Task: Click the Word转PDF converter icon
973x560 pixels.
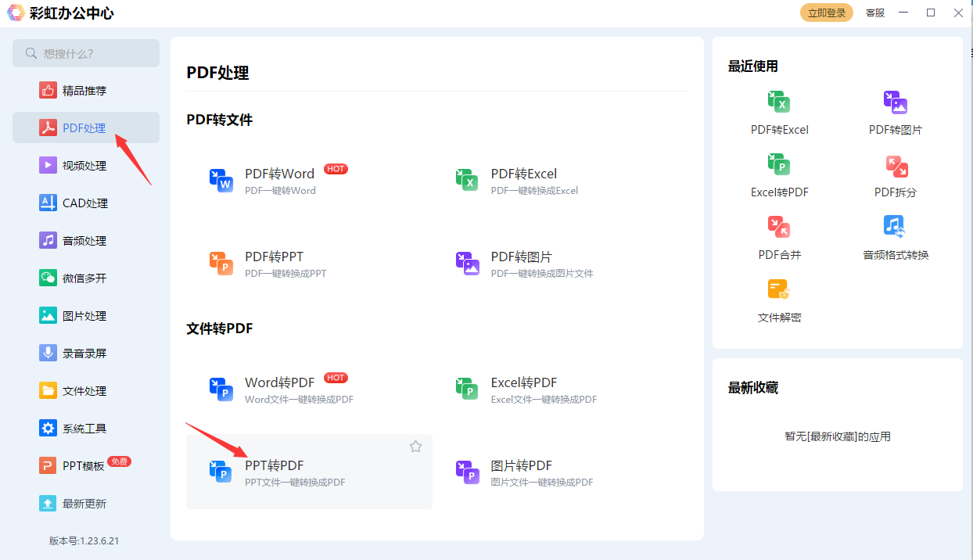Action: [x=221, y=389]
